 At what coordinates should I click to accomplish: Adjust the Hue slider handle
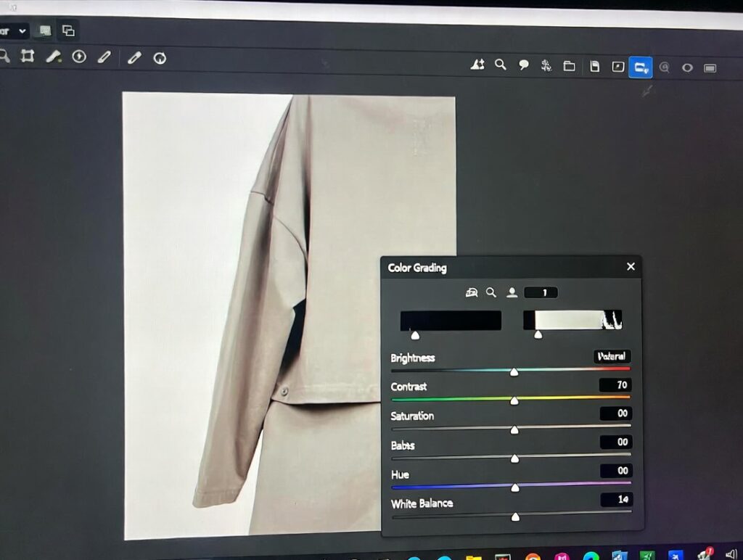(515, 487)
